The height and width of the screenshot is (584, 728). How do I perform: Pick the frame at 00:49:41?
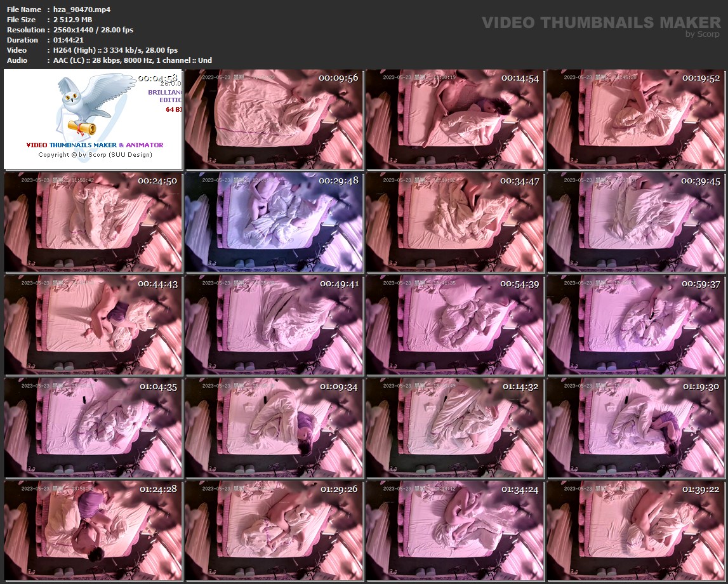pos(274,325)
